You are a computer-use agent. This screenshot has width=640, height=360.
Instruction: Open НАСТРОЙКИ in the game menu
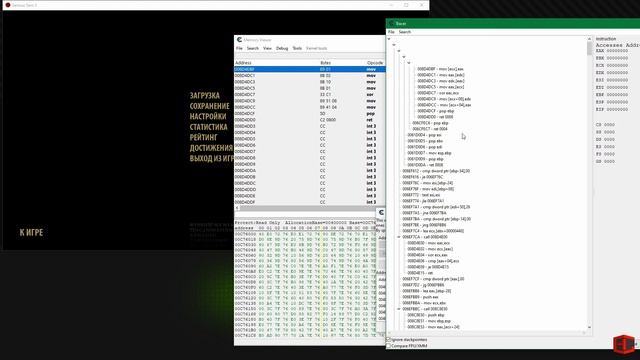(x=208, y=116)
